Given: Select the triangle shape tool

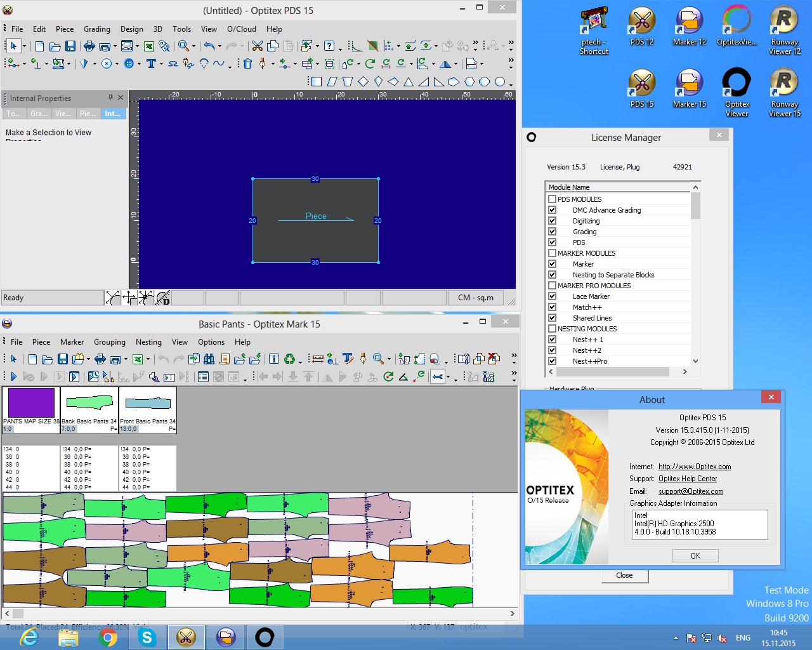Looking at the screenshot, I should pyautogui.click(x=409, y=81).
